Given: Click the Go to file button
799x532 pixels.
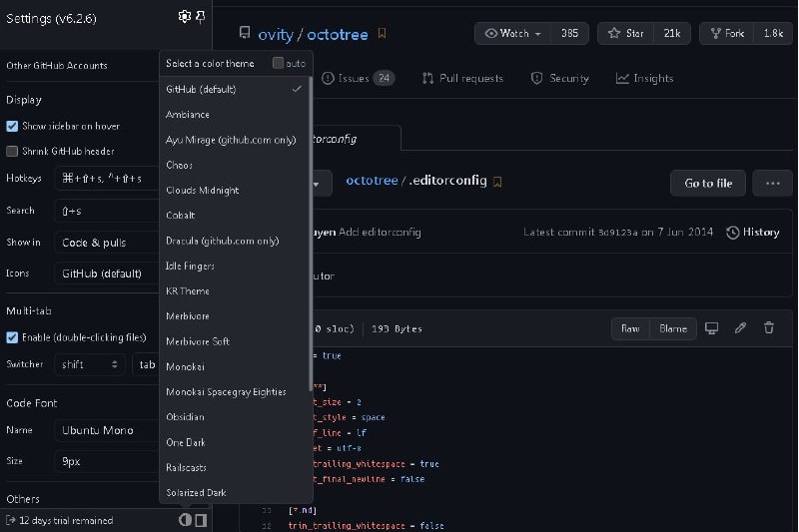Looking at the screenshot, I should [708, 184].
